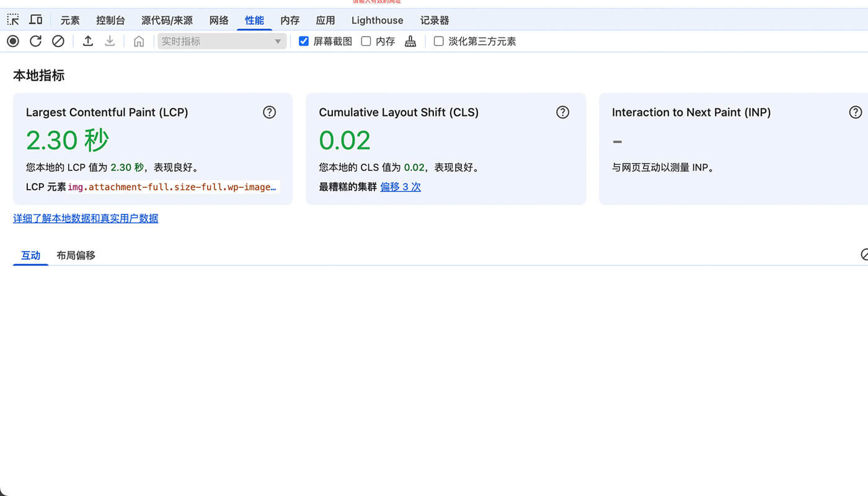This screenshot has height=496, width=868.
Task: Click the 0.02 CLS value
Action: coord(345,141)
